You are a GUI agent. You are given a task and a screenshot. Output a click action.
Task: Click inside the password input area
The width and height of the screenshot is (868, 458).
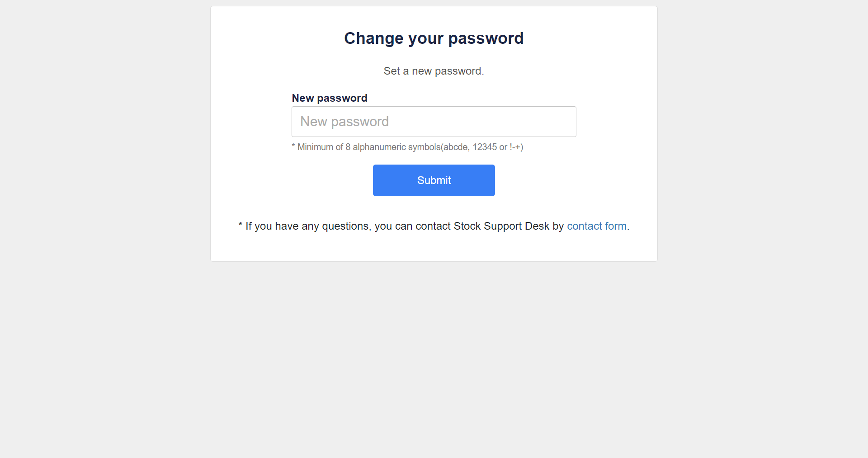pos(434,121)
